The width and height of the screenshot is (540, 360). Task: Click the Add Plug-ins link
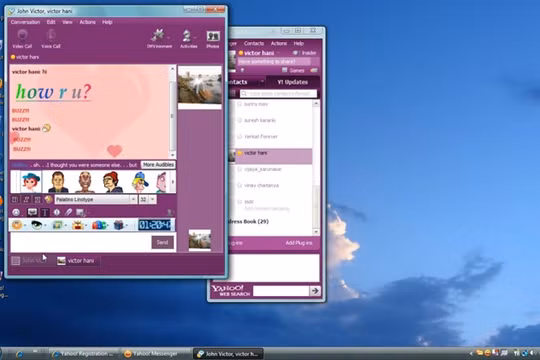click(x=299, y=243)
